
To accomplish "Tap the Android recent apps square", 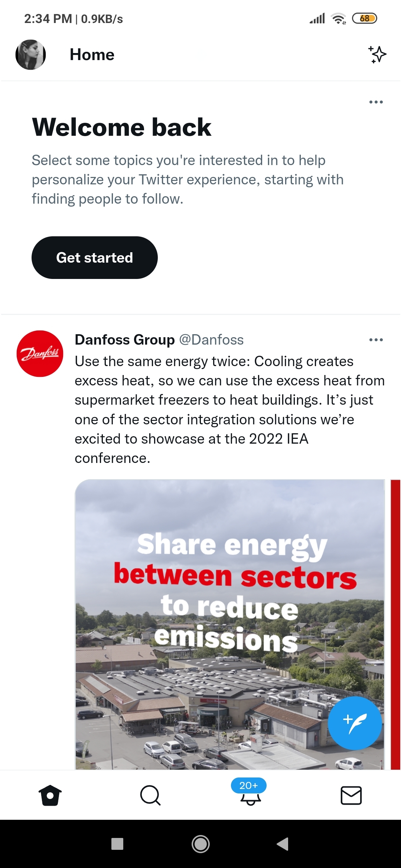I will [117, 844].
